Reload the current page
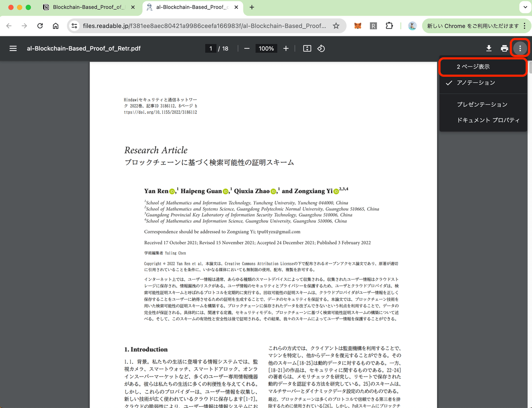The width and height of the screenshot is (532, 408). click(x=40, y=26)
